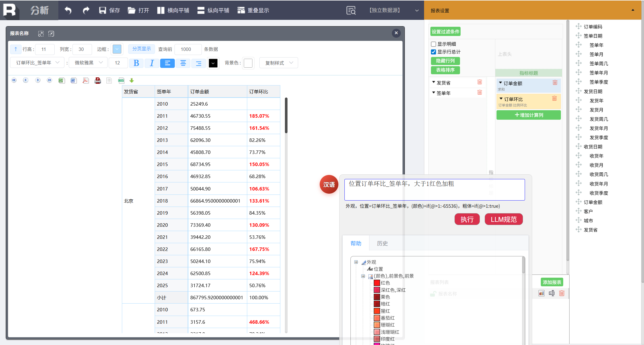Click the undo arrow in top toolbar

(68, 10)
